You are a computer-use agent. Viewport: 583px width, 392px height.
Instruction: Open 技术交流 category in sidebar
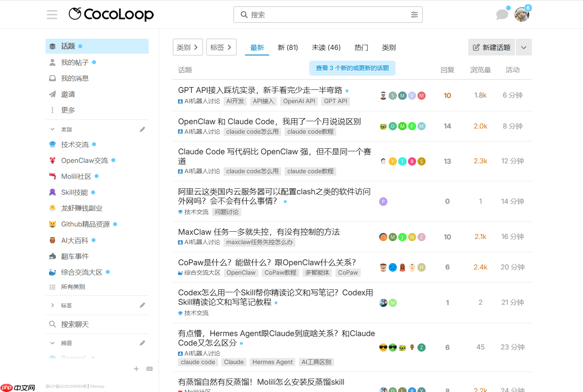tap(97, 144)
